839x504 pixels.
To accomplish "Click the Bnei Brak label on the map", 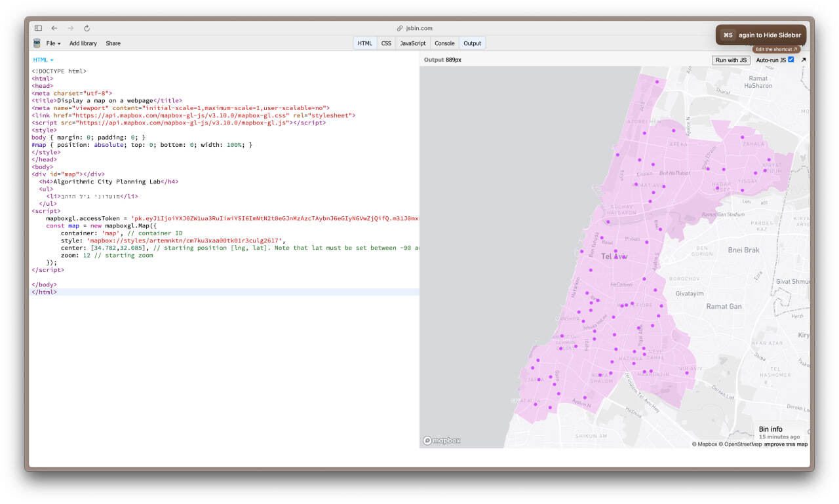I will click(743, 250).
